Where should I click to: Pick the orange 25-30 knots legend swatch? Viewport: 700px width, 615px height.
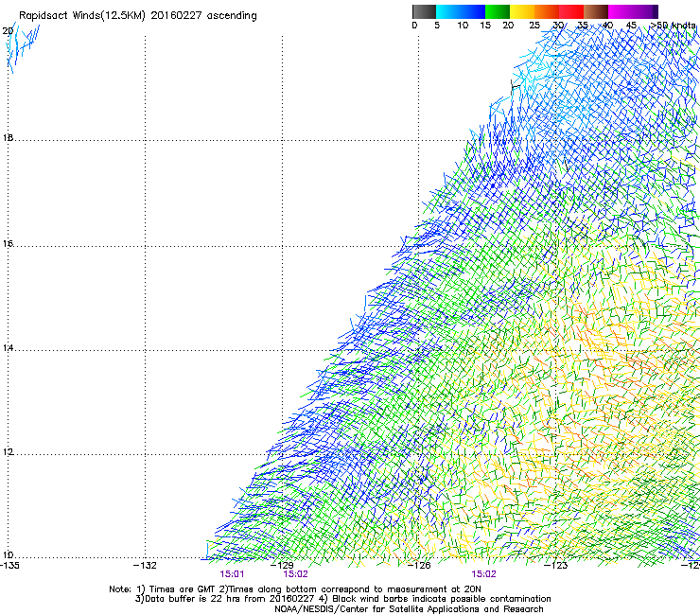[547, 11]
